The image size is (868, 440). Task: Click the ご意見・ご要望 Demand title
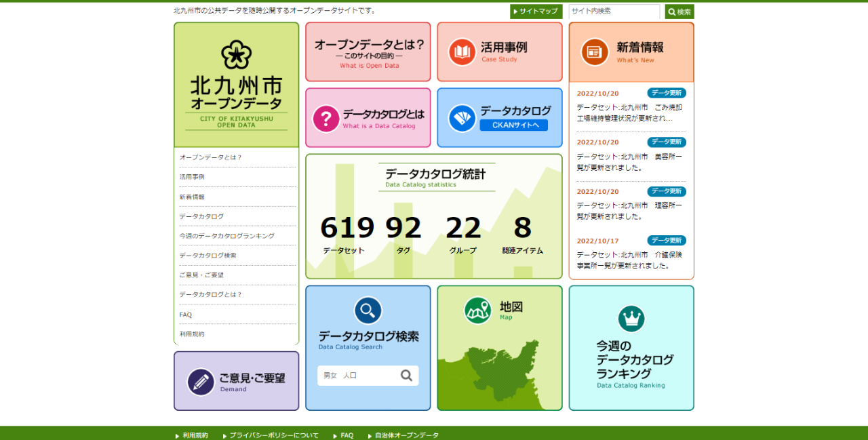pyautogui.click(x=252, y=382)
